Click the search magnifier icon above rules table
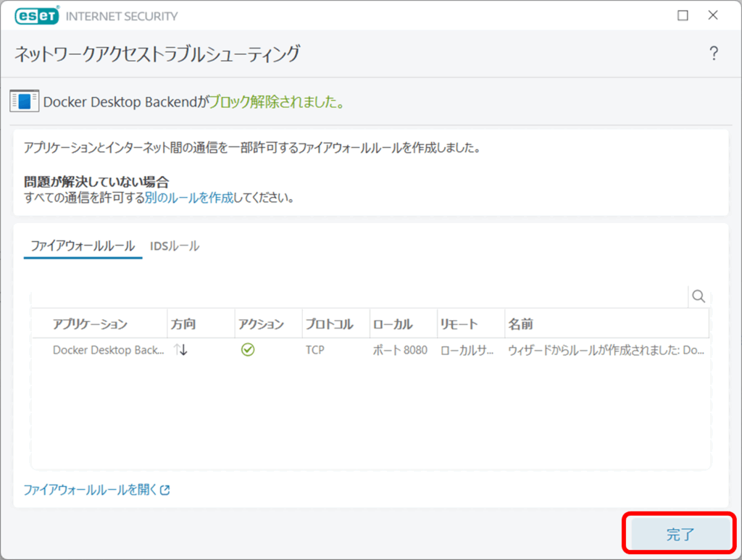 pos(699,296)
